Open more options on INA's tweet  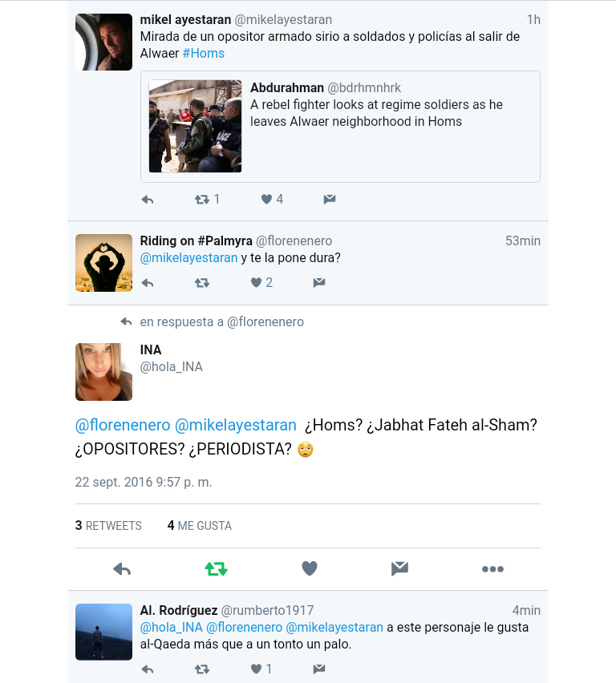(492, 569)
